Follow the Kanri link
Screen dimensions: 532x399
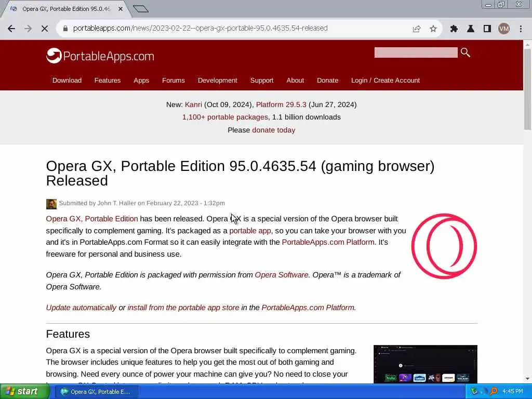[x=193, y=104]
